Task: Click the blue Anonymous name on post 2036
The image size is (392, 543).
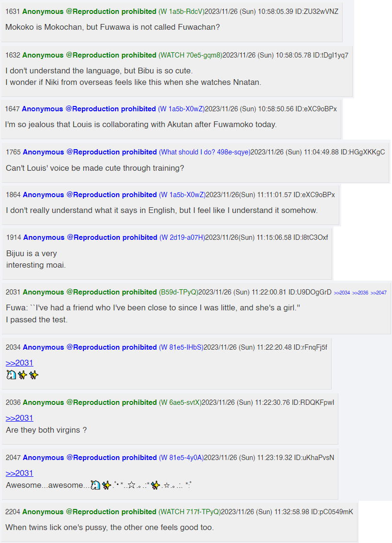Action: [x=44, y=402]
